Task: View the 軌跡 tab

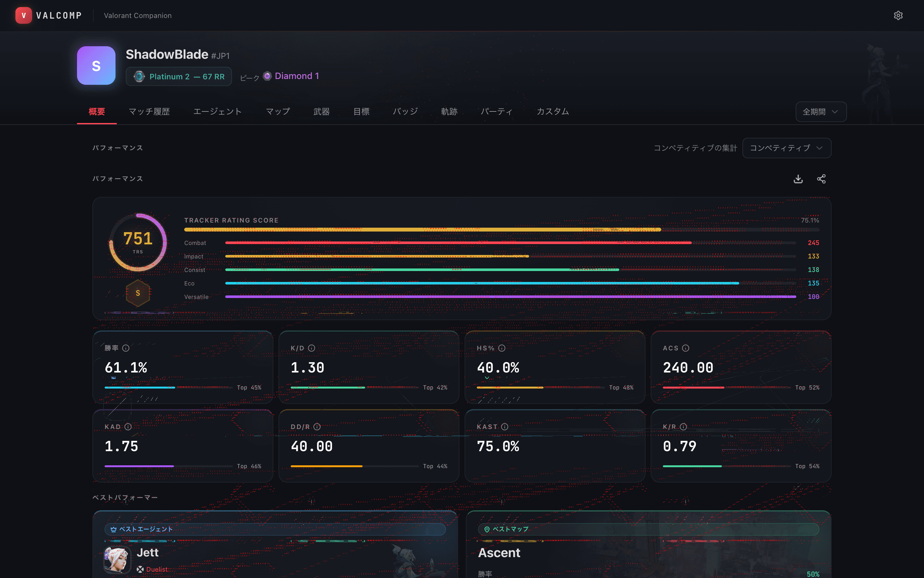Action: (449, 112)
